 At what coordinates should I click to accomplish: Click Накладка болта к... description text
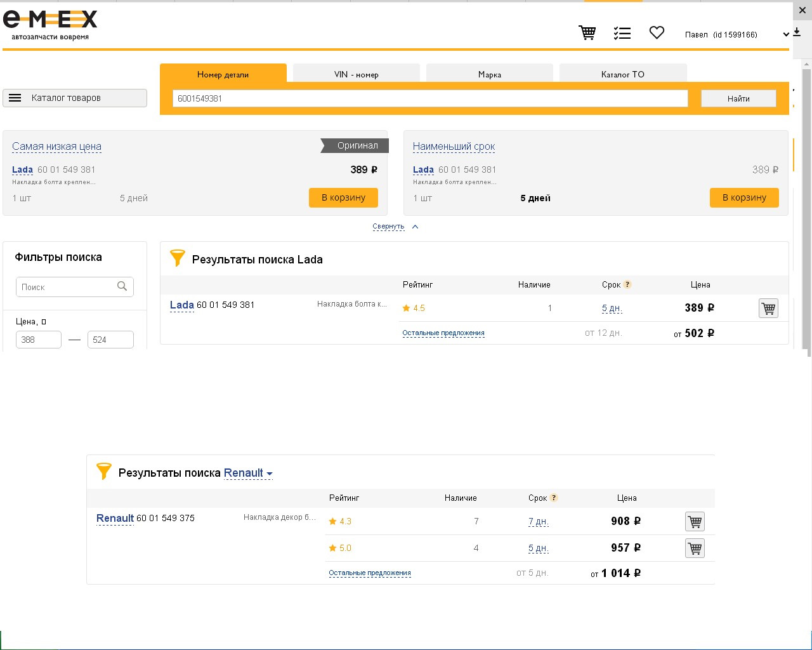coord(352,304)
